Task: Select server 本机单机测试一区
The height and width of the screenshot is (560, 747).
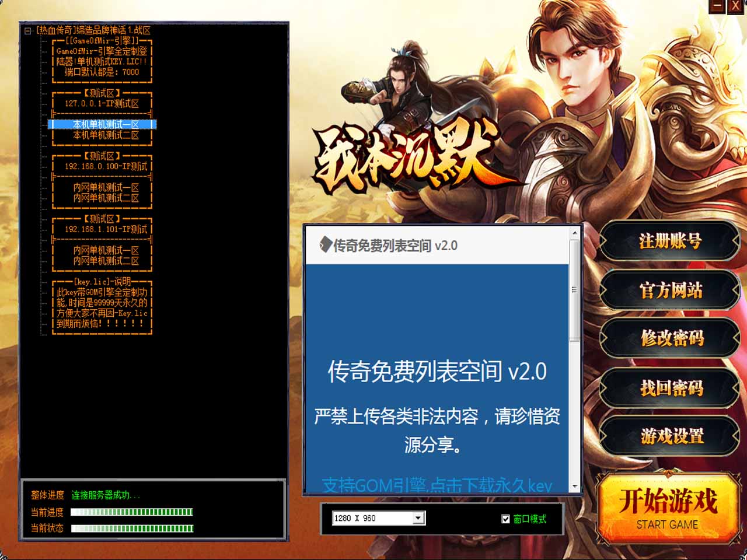Action: click(106, 124)
